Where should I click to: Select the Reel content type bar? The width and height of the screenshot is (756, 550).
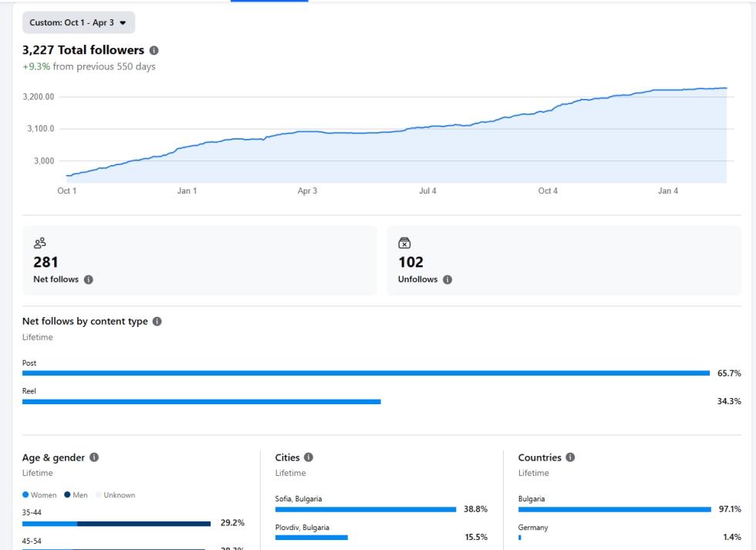tap(201, 402)
